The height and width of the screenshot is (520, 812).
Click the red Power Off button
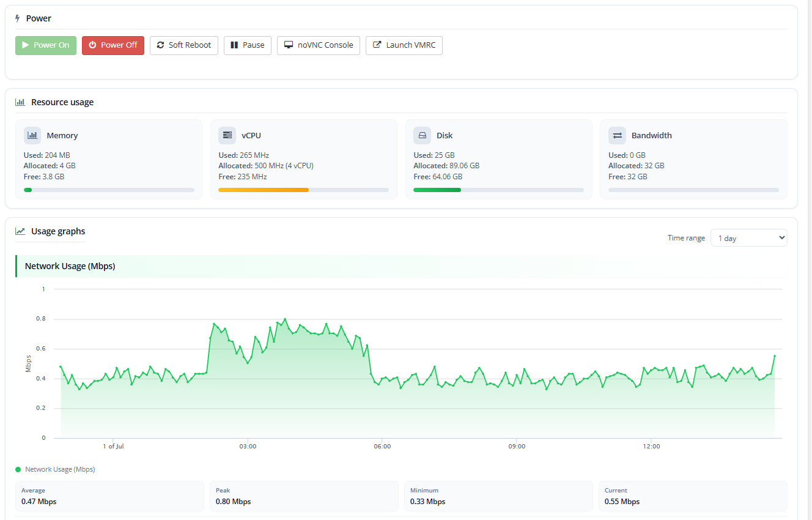point(113,45)
